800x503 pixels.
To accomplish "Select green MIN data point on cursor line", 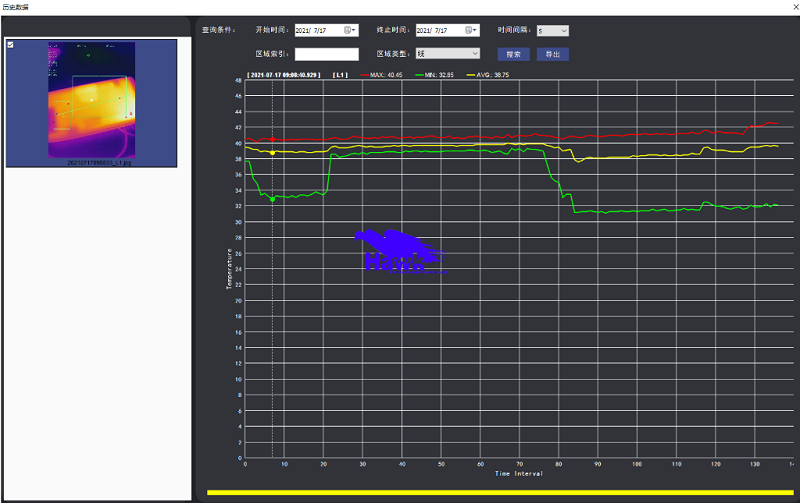I will (x=272, y=199).
